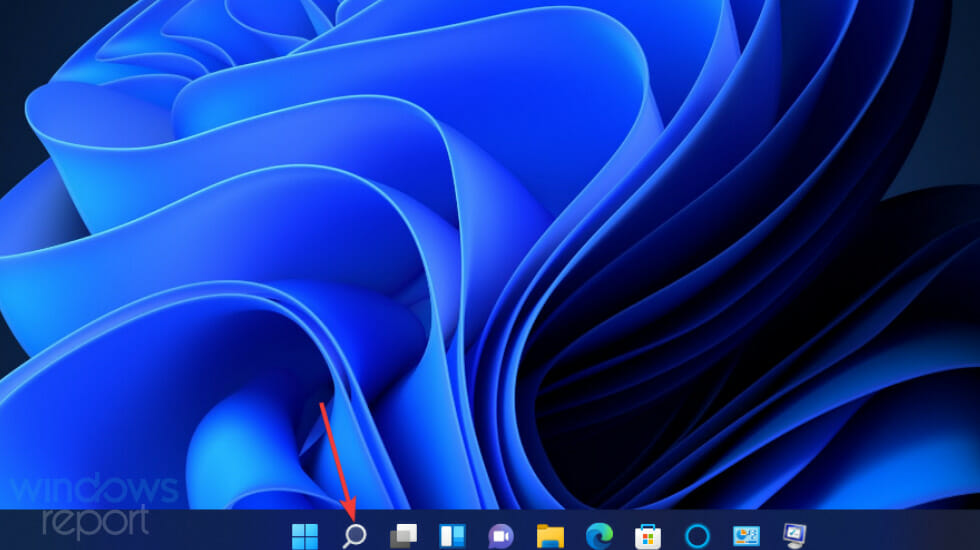Open the Windows Start menu
This screenshot has width=980, height=550.
coord(305,536)
